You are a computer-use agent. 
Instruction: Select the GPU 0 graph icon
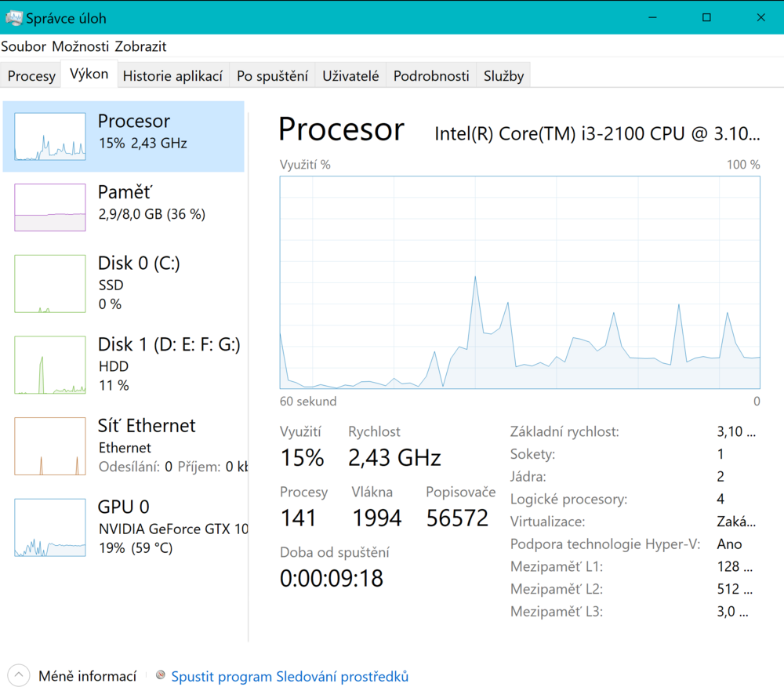50,528
